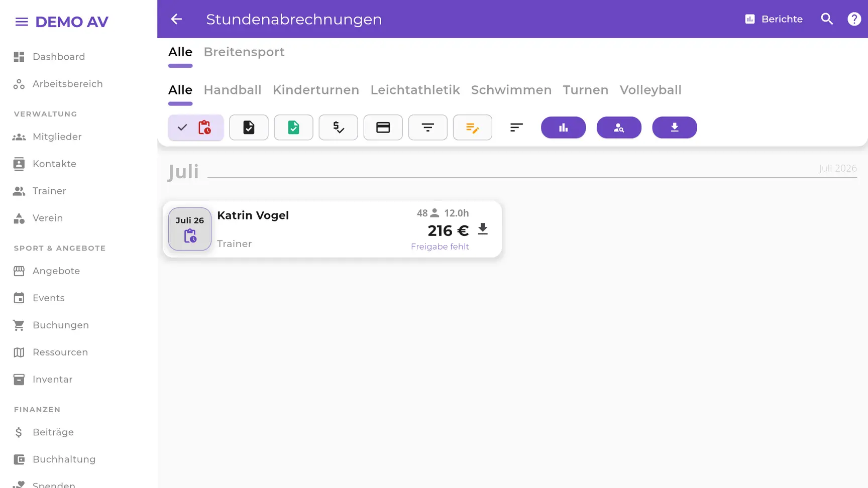Switch to the Volleyball tab
The height and width of the screenshot is (488, 868).
point(650,90)
